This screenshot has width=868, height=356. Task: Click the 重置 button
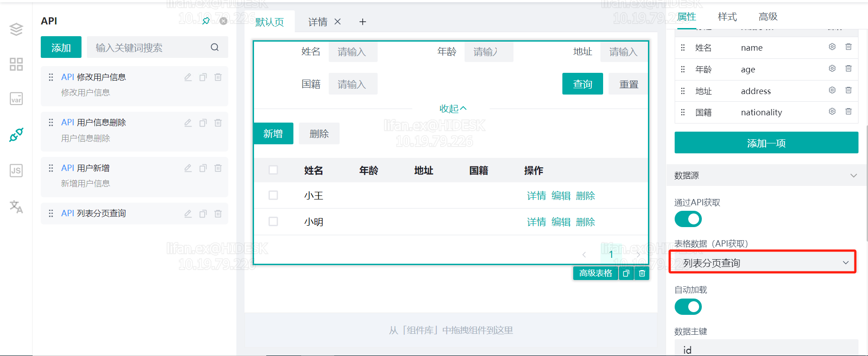[x=628, y=84]
